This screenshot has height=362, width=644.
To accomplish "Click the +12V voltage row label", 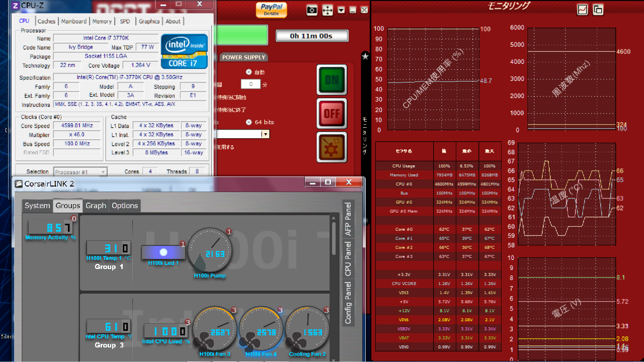I will [x=404, y=311].
